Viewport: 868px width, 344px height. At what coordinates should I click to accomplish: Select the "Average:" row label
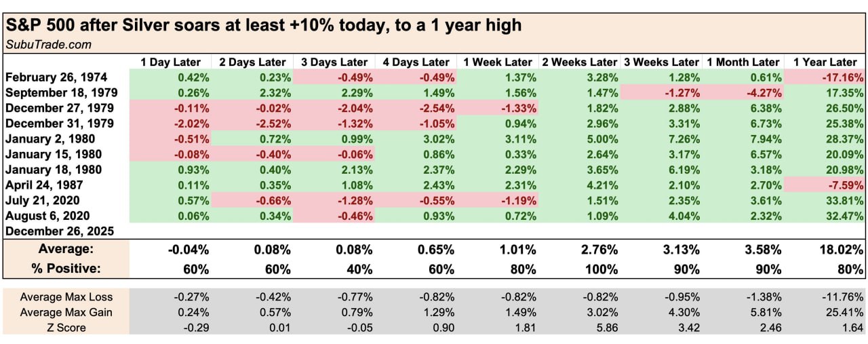65,249
